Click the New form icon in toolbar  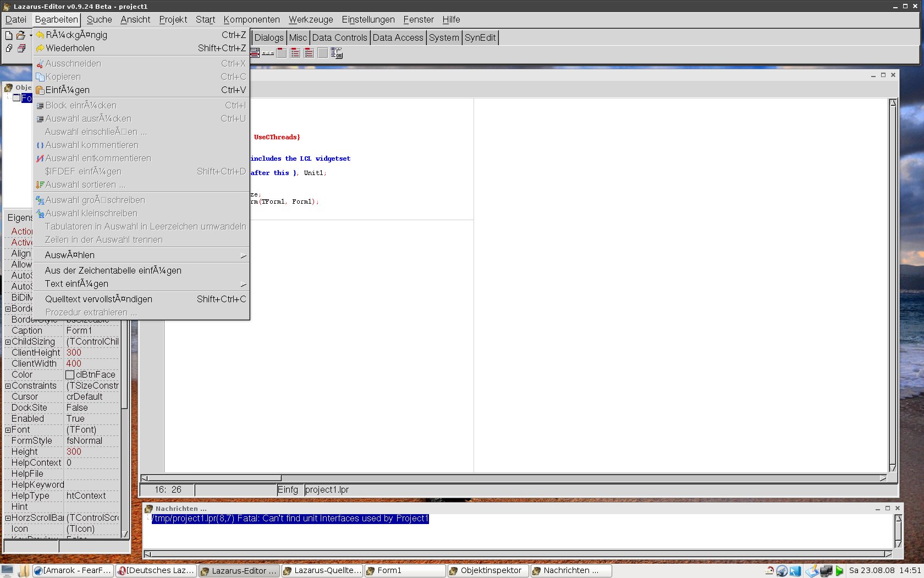pyautogui.click(x=21, y=48)
